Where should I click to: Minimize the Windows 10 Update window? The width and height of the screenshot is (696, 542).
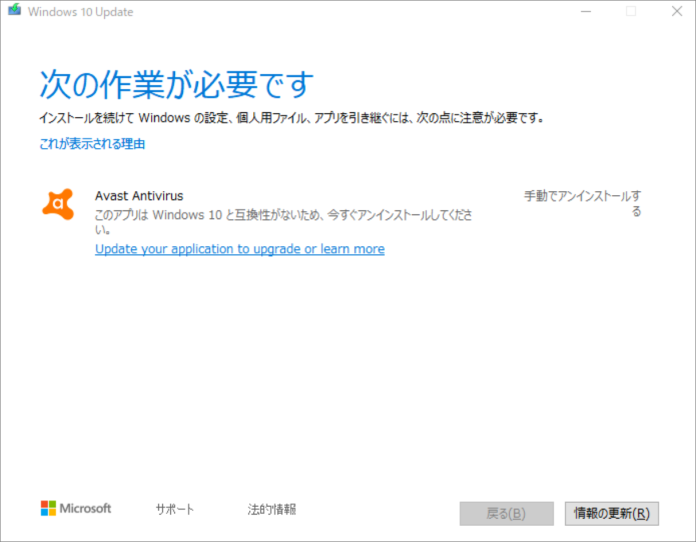coord(585,12)
